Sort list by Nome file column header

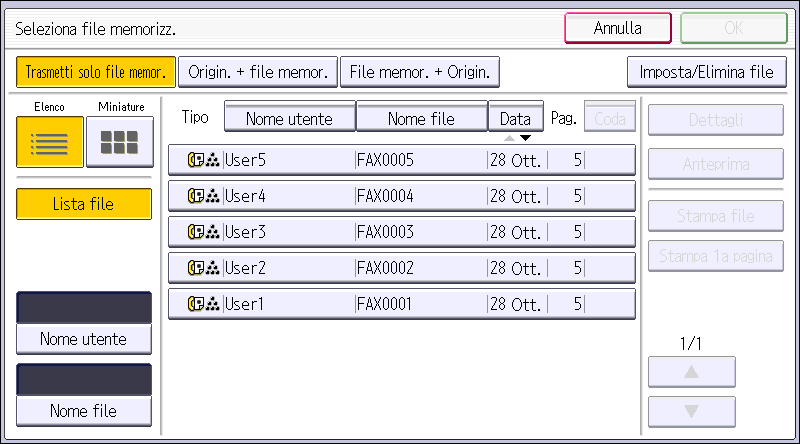point(421,118)
